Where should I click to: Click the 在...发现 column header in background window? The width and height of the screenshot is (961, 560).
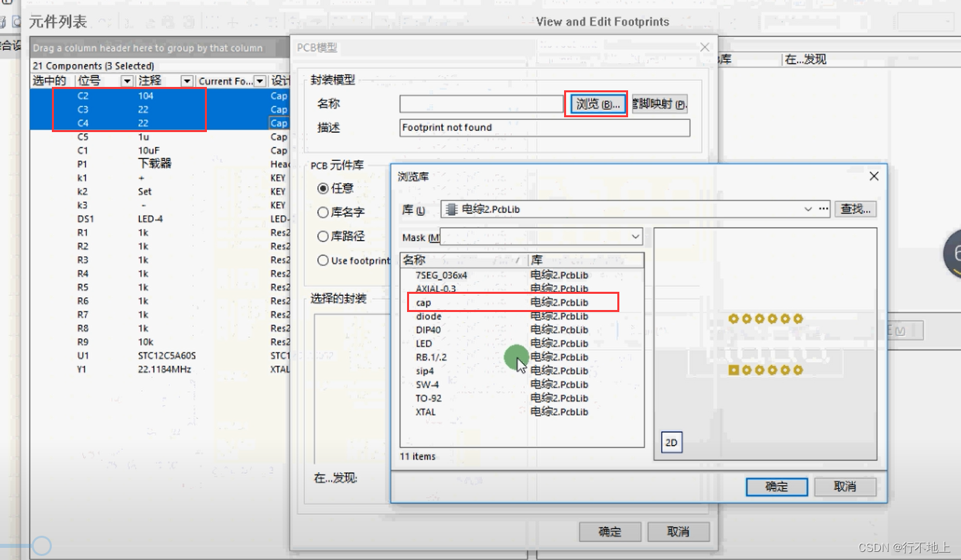(x=805, y=59)
